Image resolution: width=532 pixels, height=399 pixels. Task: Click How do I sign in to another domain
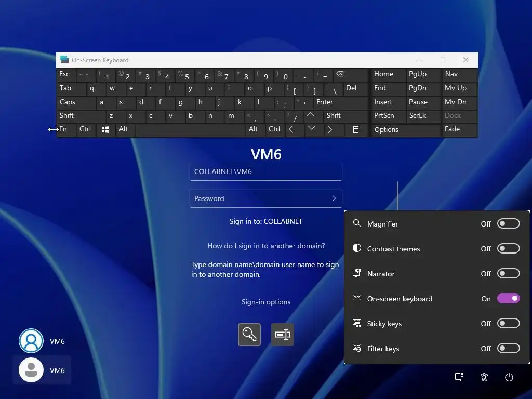click(266, 246)
